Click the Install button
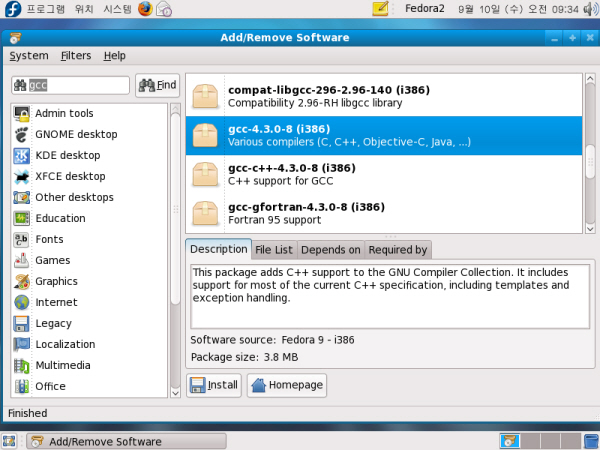600x450 pixels. (214, 385)
